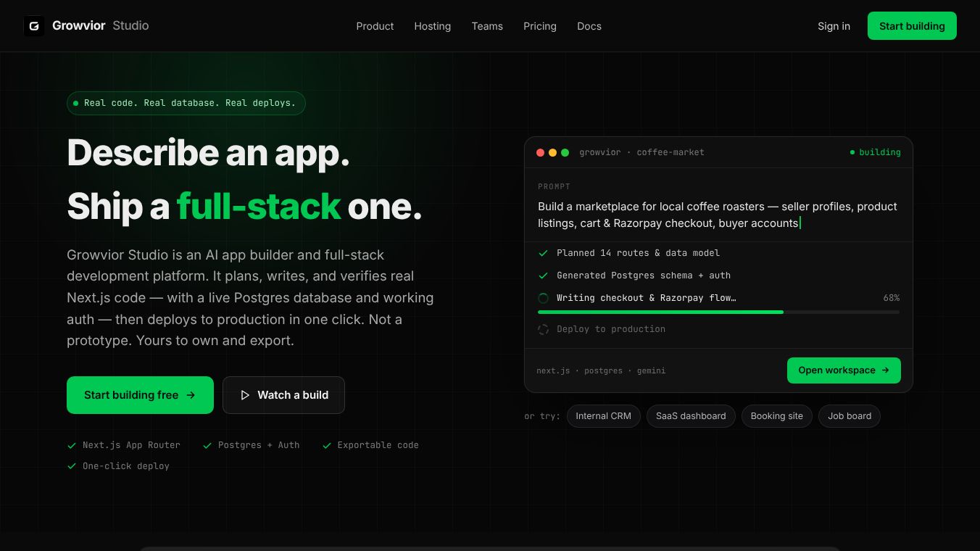Click the growvior · coffee-market title text

coord(641,153)
